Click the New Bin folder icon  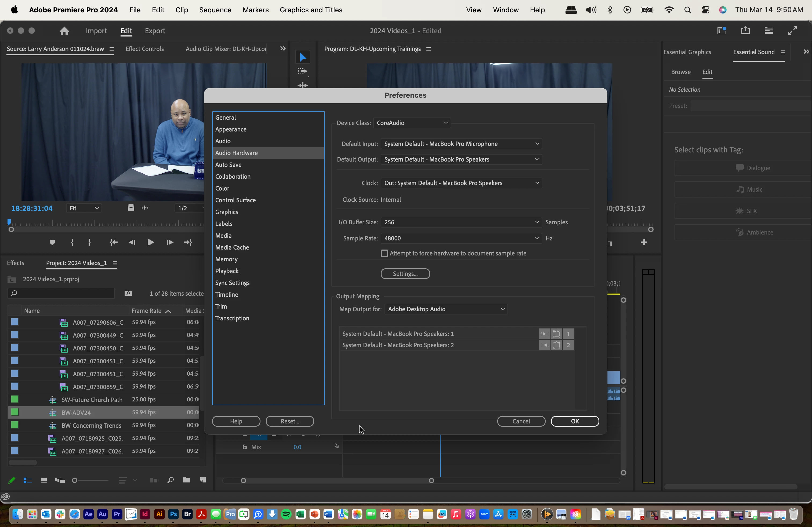186,480
